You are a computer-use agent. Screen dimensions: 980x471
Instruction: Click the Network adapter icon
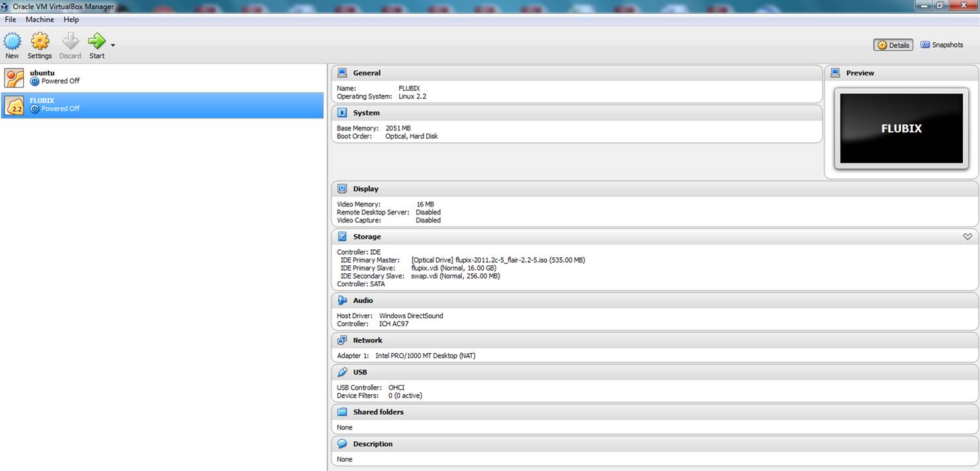[342, 340]
